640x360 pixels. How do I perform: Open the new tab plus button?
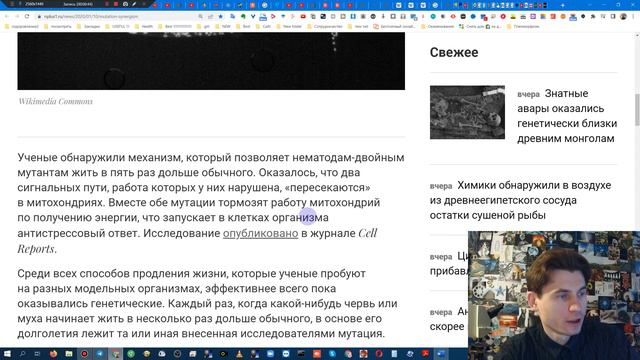[562, 5]
